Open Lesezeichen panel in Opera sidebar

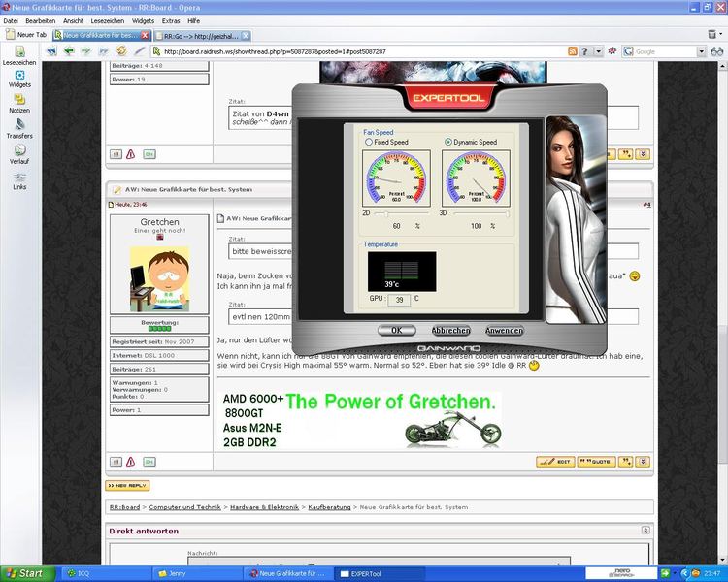click(19, 55)
